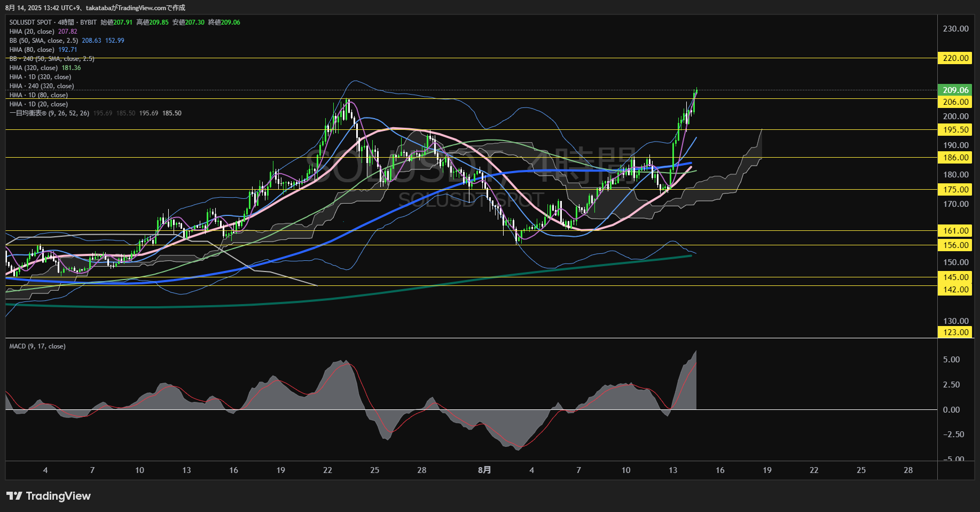The width and height of the screenshot is (980, 512).
Task: Select the 一目均衡表 (9, 26, 52, 26) legend
Action: (x=96, y=113)
